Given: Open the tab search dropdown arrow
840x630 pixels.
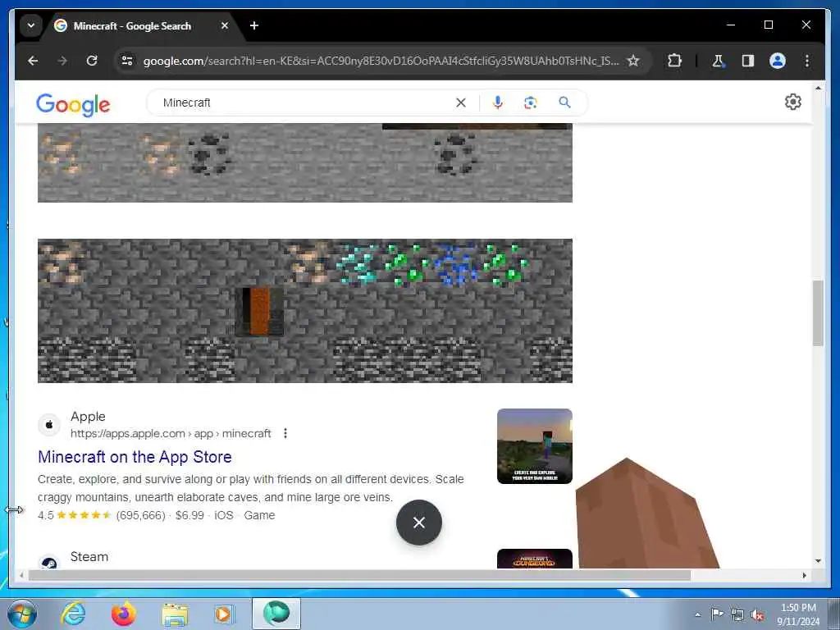Looking at the screenshot, I should pos(31,25).
